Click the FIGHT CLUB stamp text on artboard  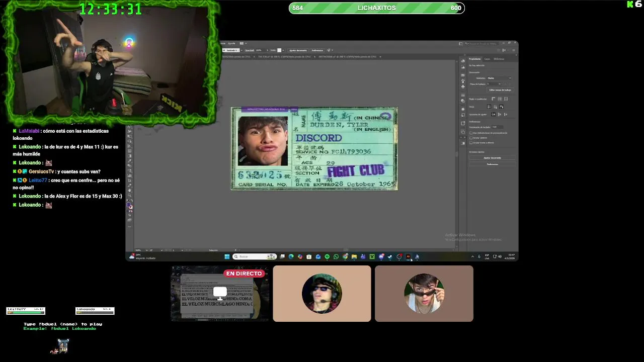(x=355, y=170)
